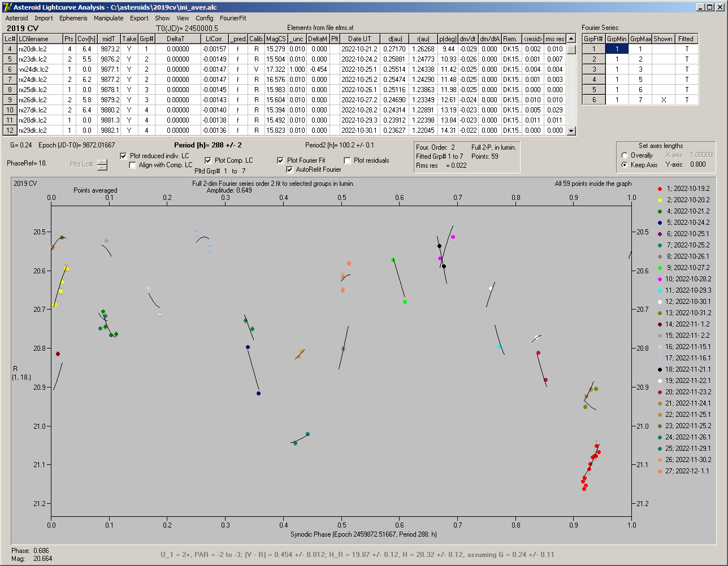Select Fourier Series row 6 button
Screen dimensions: 728x566
tap(594, 100)
